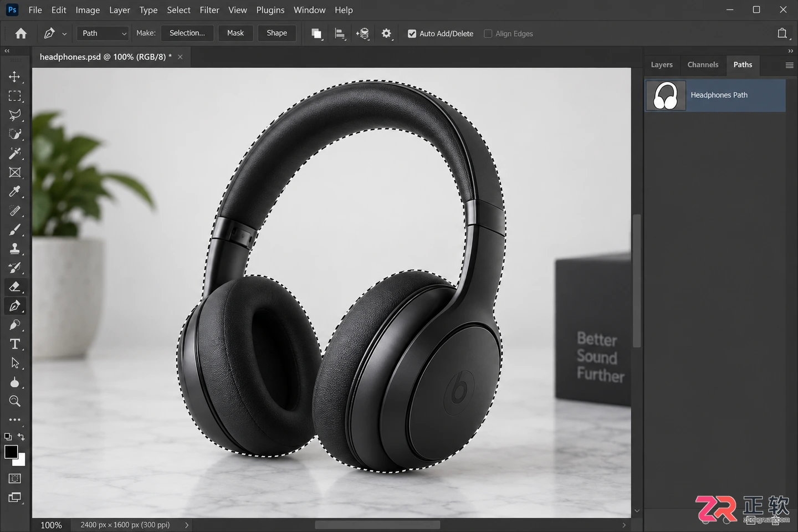Open the Select menu
Image resolution: width=798 pixels, height=532 pixels.
[x=178, y=10]
